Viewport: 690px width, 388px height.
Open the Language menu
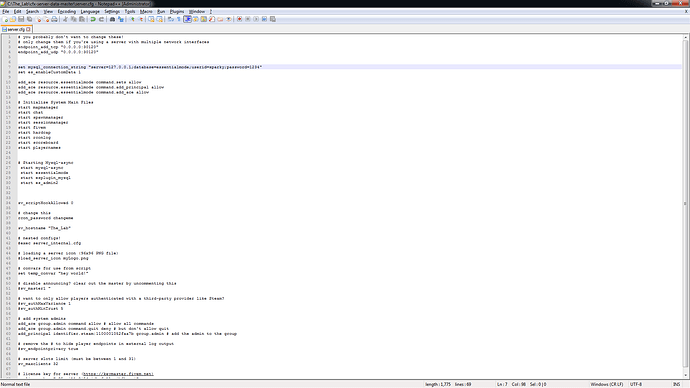pyautogui.click(x=90, y=11)
